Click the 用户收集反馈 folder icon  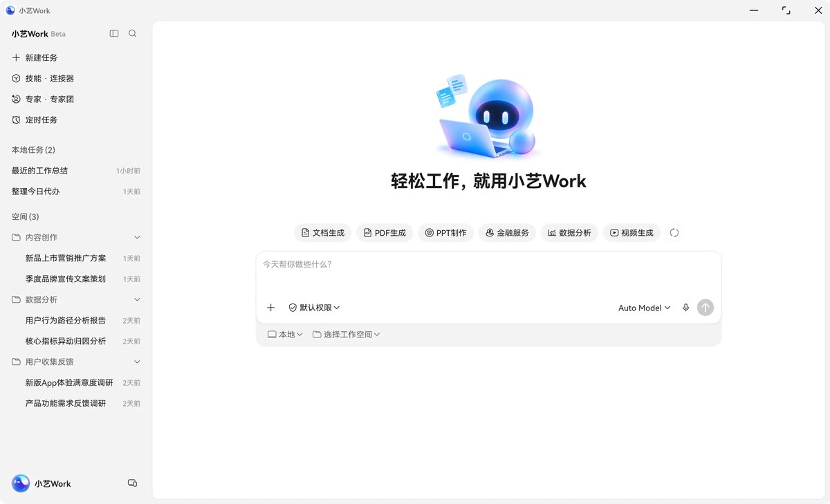(x=16, y=362)
